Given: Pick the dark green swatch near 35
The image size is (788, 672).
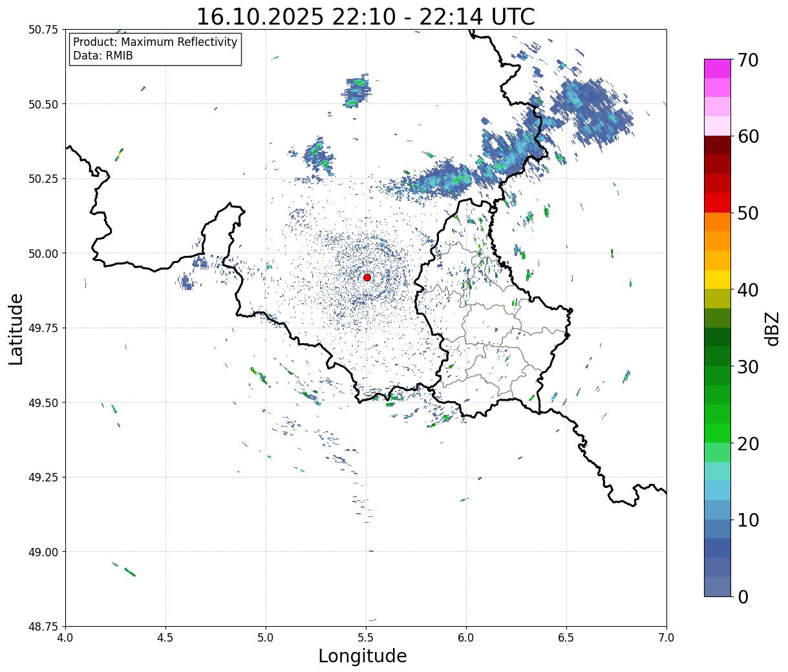Looking at the screenshot, I should [718, 337].
